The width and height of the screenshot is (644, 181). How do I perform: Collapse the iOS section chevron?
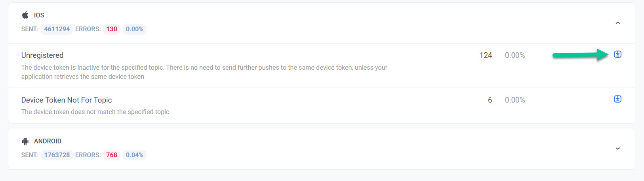[x=617, y=23]
